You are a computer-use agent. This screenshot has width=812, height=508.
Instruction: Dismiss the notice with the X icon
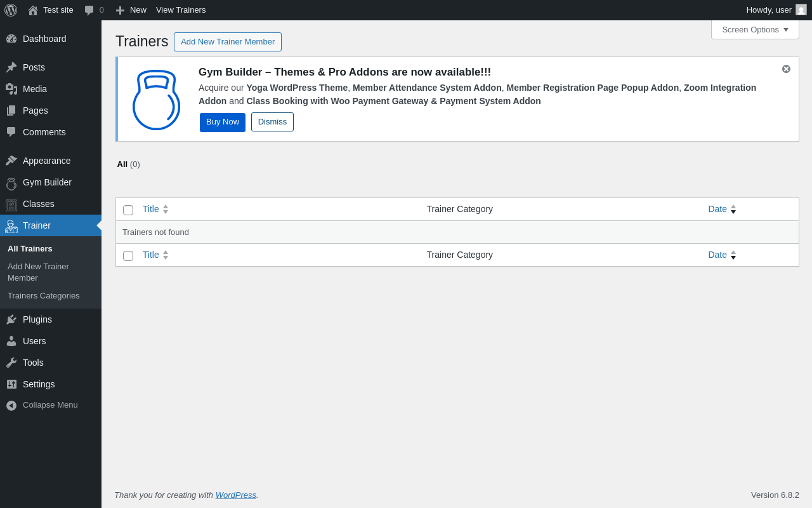click(x=786, y=69)
